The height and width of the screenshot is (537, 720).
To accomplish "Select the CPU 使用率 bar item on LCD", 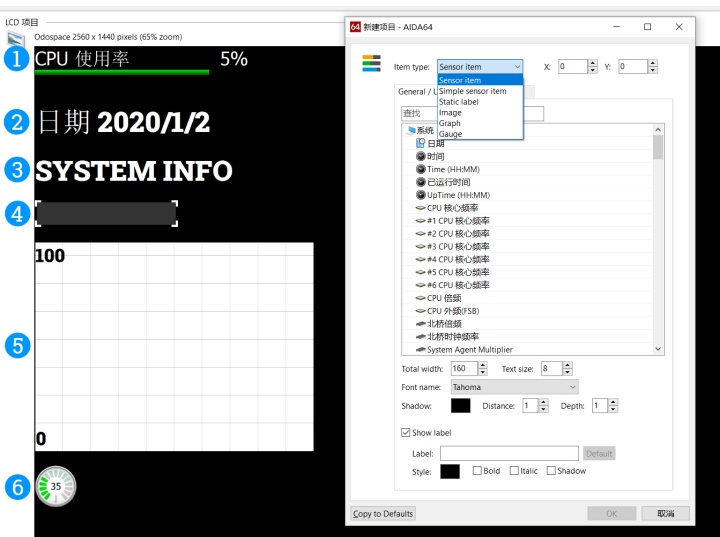I will (141, 62).
